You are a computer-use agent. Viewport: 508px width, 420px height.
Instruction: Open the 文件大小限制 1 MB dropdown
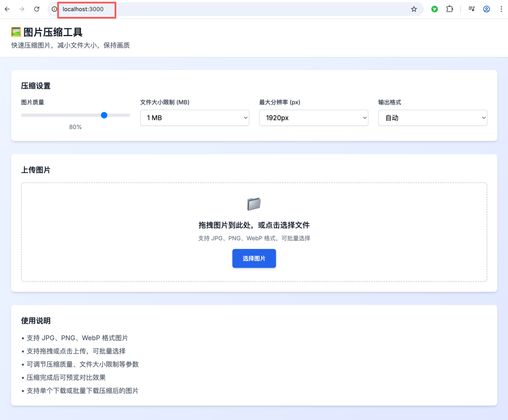(195, 117)
